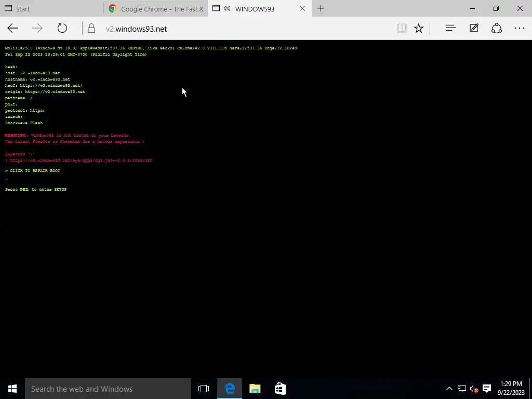Click the 'Press DEL to enter SETUP' text
The width and height of the screenshot is (532, 399).
click(36, 189)
